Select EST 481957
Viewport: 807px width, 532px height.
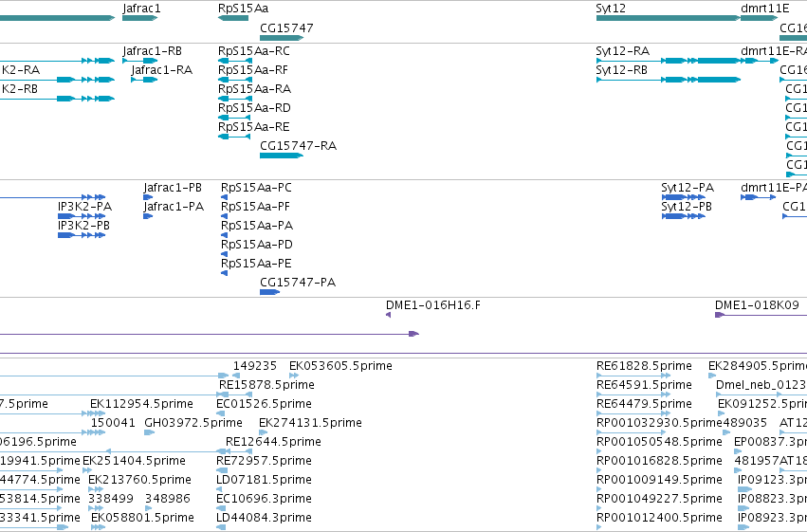[738, 470]
